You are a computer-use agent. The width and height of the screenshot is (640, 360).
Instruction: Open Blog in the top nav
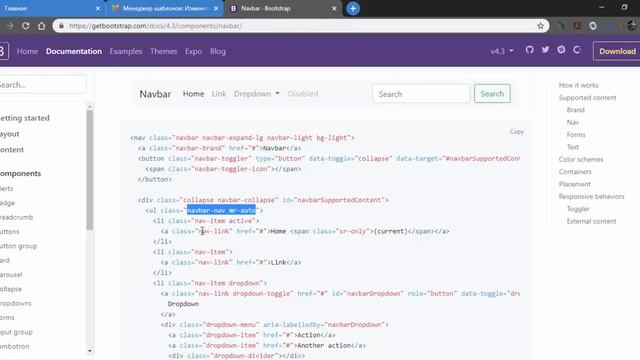coord(218,51)
